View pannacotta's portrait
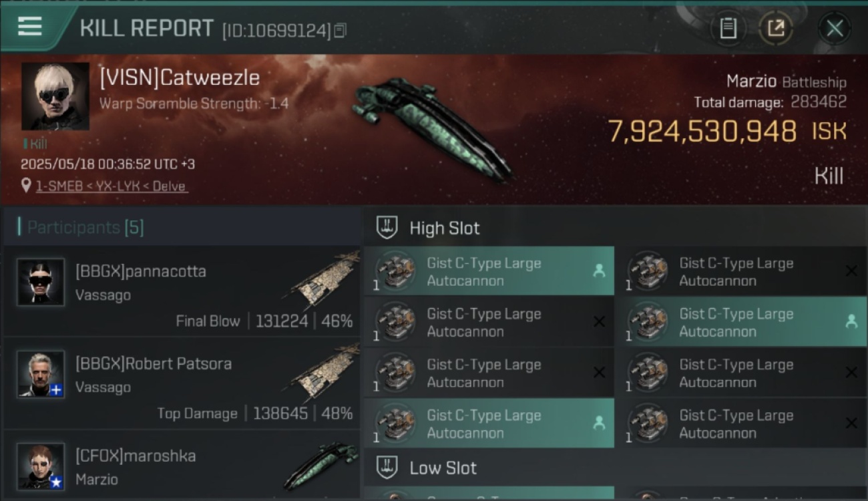The image size is (868, 501). pos(41,282)
